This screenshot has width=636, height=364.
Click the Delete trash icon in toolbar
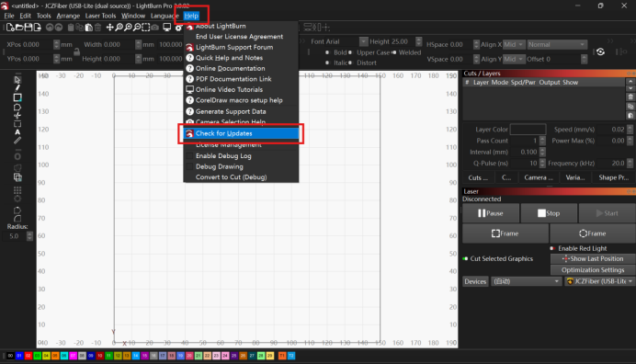[x=97, y=28]
